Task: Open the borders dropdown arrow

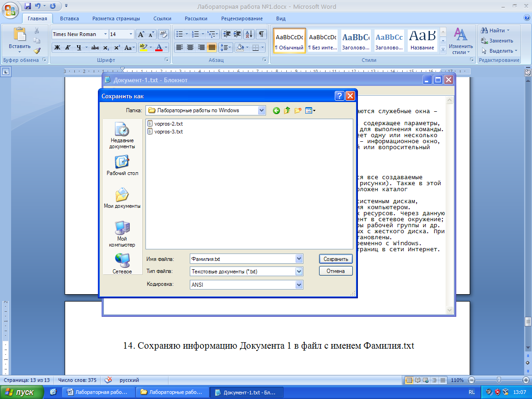Action: pos(263,48)
